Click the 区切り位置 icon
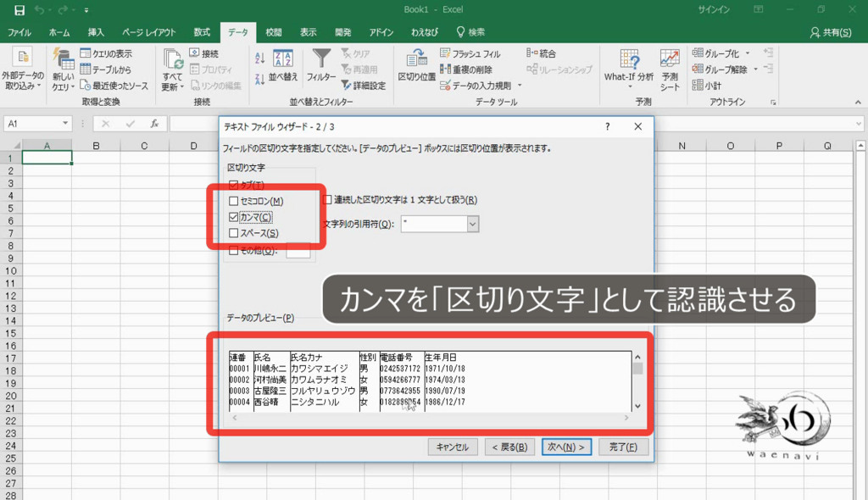The image size is (868, 500). point(416,58)
